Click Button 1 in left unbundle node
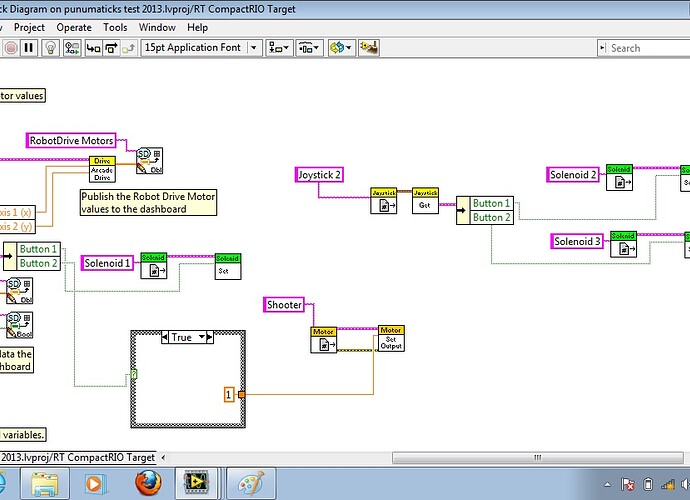 click(x=38, y=249)
